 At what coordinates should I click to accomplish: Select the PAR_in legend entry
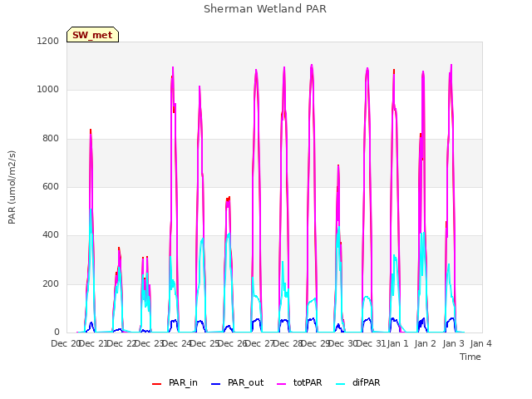175,382
